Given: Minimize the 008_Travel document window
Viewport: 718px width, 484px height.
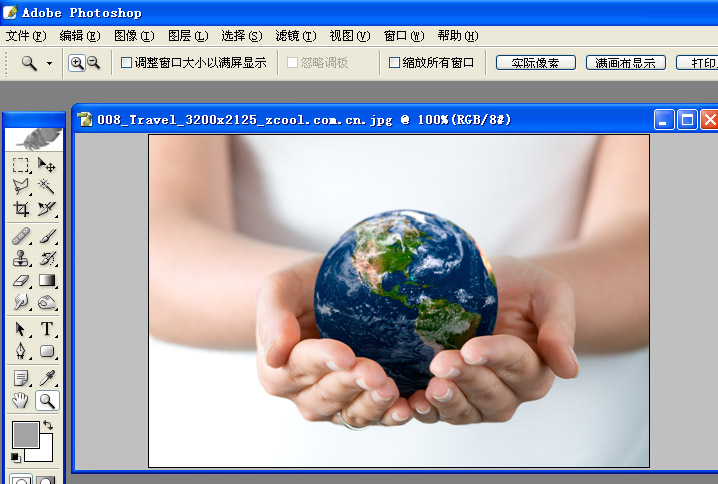Looking at the screenshot, I should click(664, 120).
